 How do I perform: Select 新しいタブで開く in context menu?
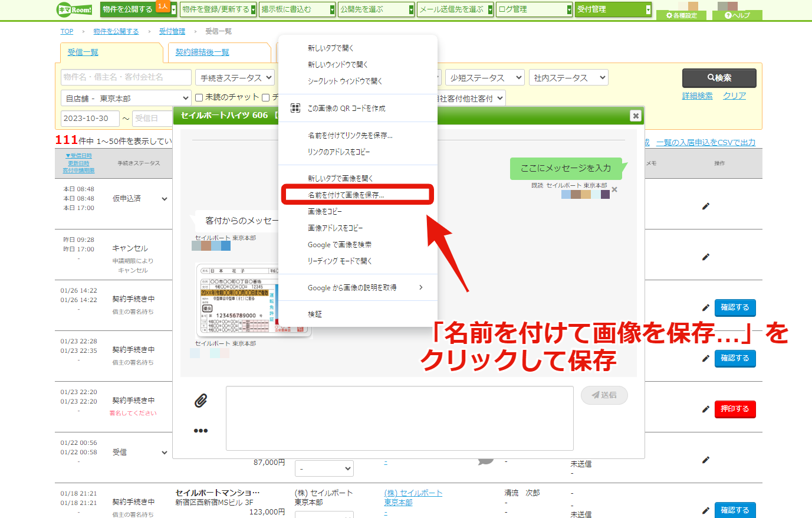(357, 48)
